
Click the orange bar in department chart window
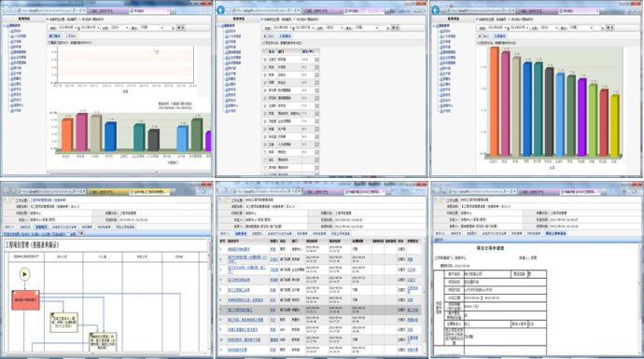click(x=67, y=134)
